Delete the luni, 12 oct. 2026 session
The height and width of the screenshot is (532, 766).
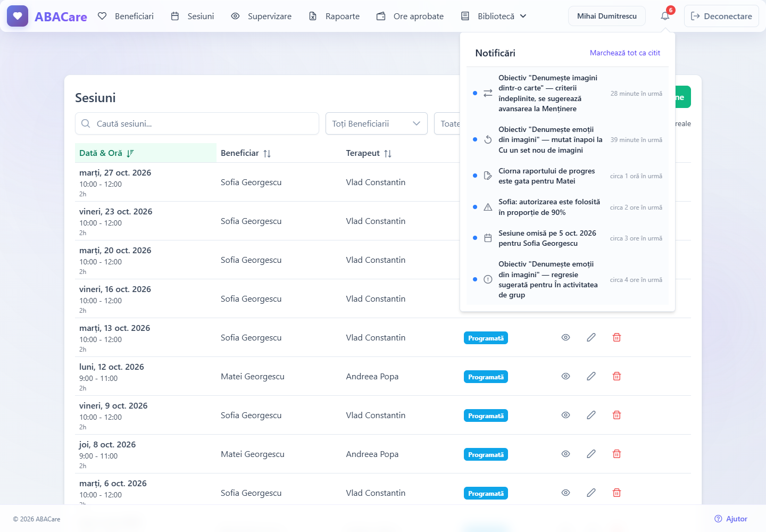click(x=617, y=376)
